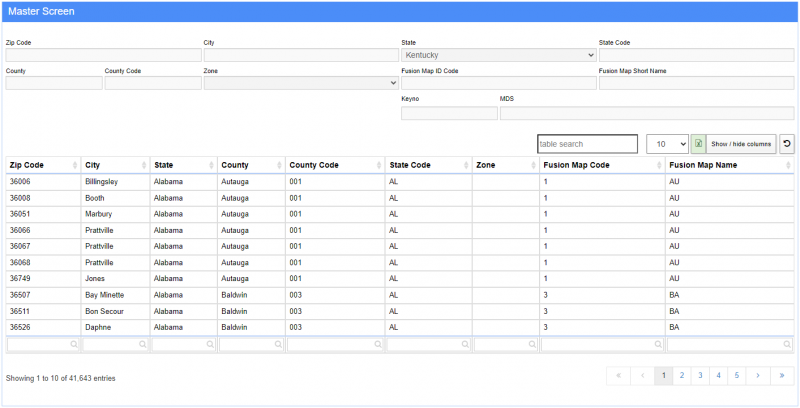Focus the Zip Code filter input at top
This screenshot has height=408, width=800.
pyautogui.click(x=103, y=55)
